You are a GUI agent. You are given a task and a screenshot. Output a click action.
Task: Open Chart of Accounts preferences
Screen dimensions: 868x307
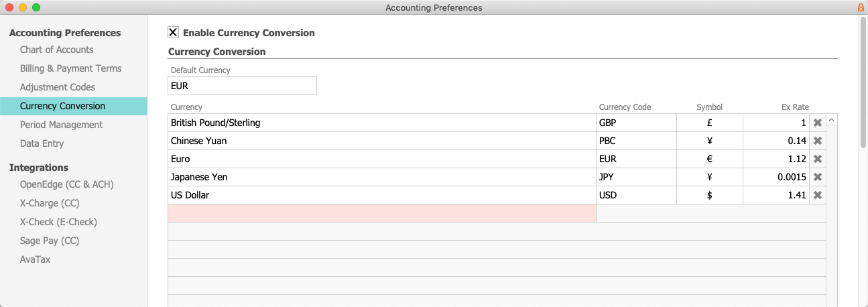(x=56, y=50)
